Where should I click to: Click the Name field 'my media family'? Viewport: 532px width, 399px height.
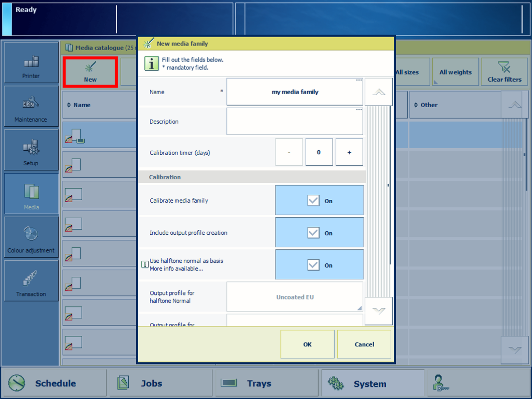tap(295, 92)
